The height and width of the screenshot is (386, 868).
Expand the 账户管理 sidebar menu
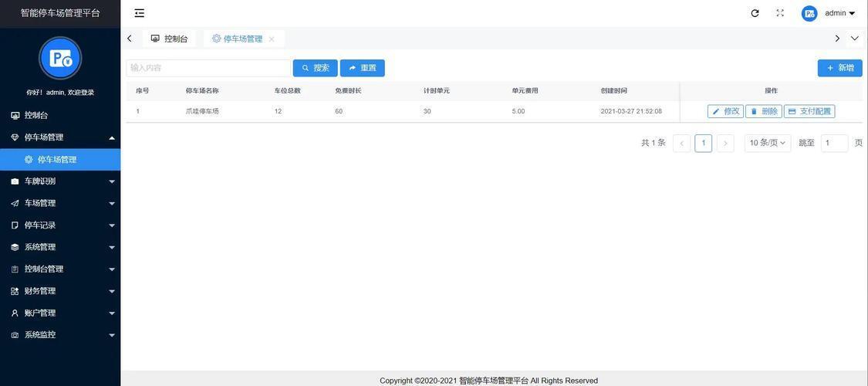pyautogui.click(x=59, y=313)
